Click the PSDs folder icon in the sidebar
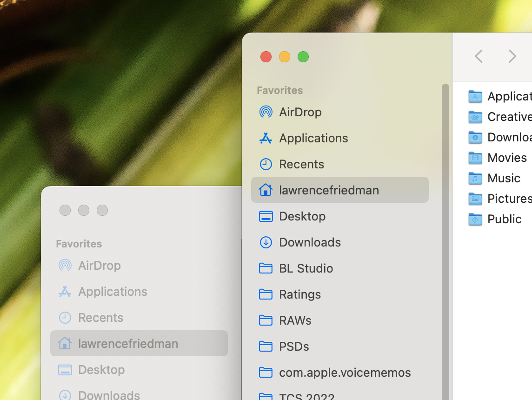 (266, 347)
